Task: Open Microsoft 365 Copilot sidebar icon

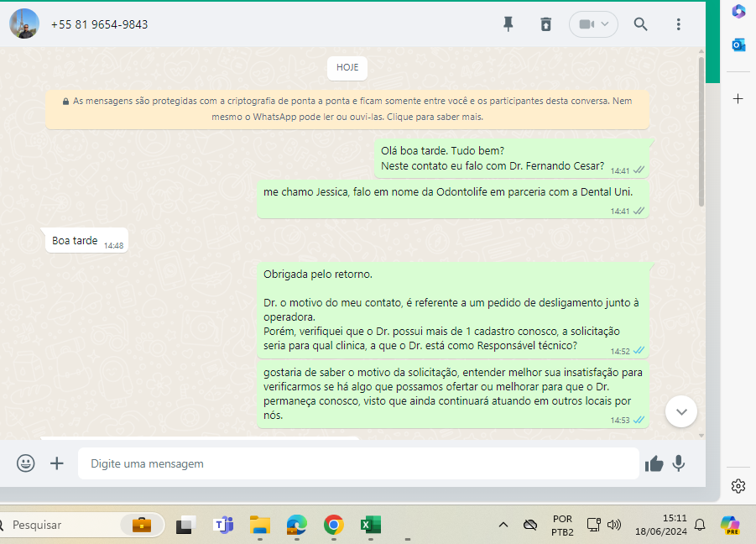Action: (x=738, y=12)
